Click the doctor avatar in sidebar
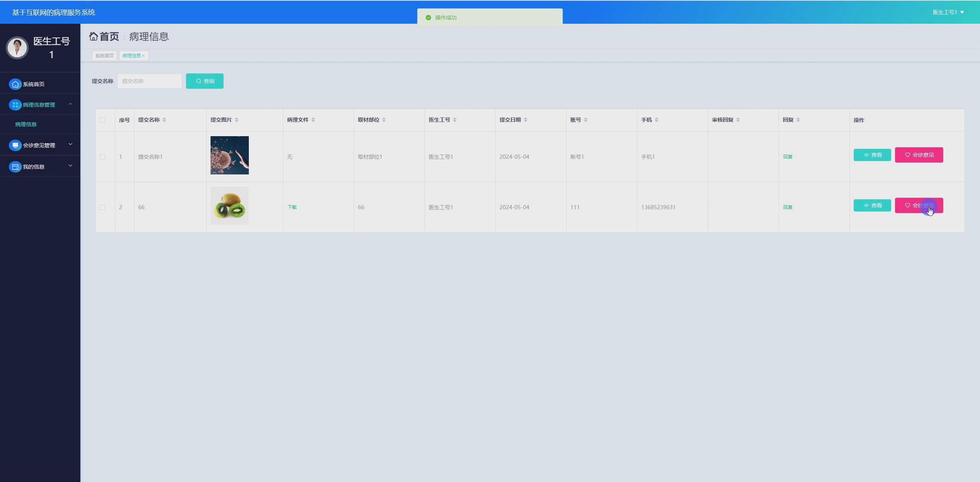 (x=17, y=48)
